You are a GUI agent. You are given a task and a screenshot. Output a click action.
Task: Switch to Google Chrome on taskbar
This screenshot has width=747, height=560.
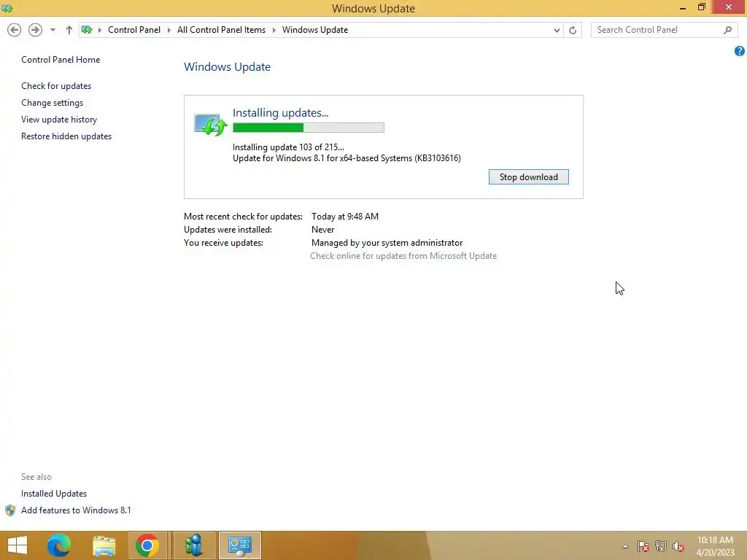point(147,545)
